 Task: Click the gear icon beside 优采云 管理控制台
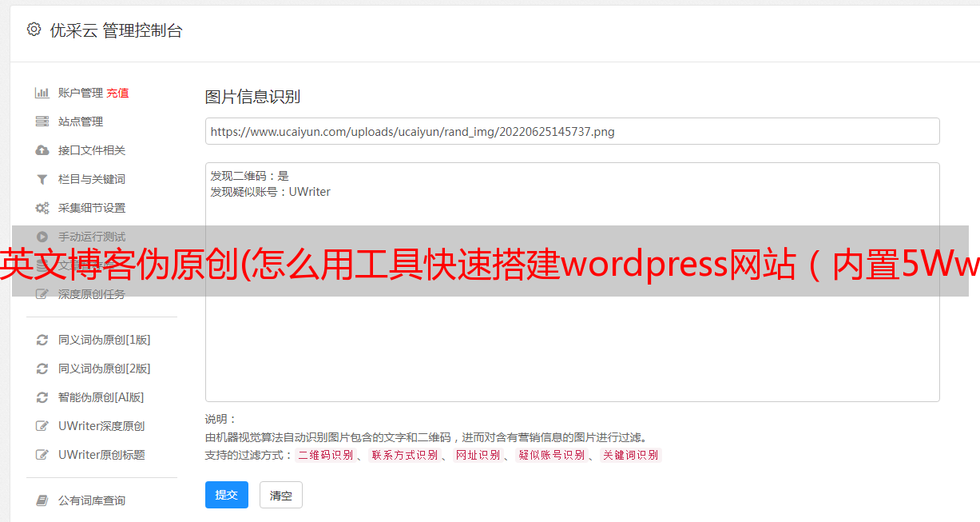pyautogui.click(x=34, y=30)
